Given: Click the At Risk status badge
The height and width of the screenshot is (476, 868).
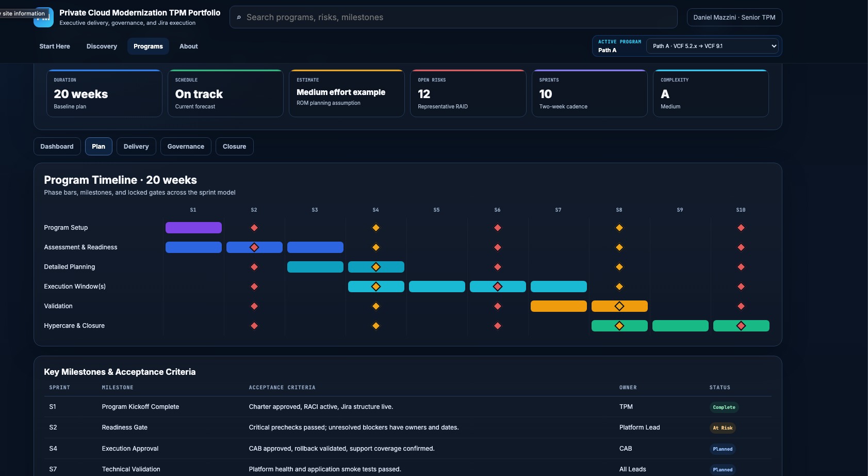Looking at the screenshot, I should (723, 428).
